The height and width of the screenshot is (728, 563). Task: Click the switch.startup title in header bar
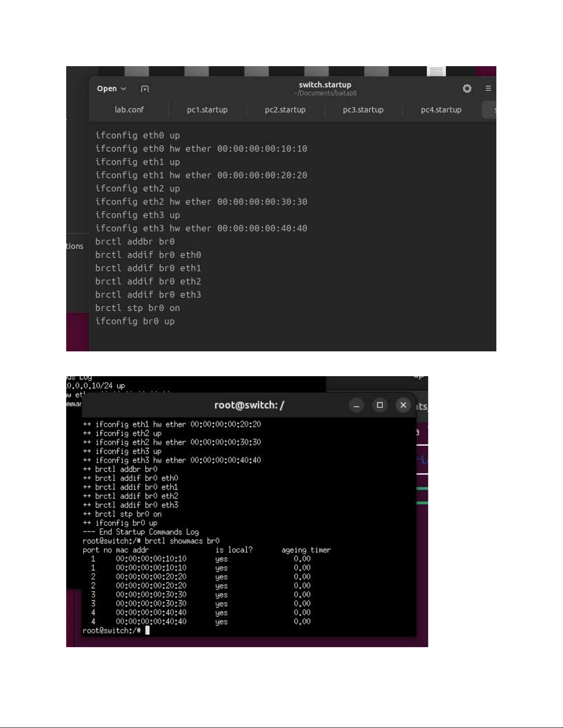[x=325, y=85]
